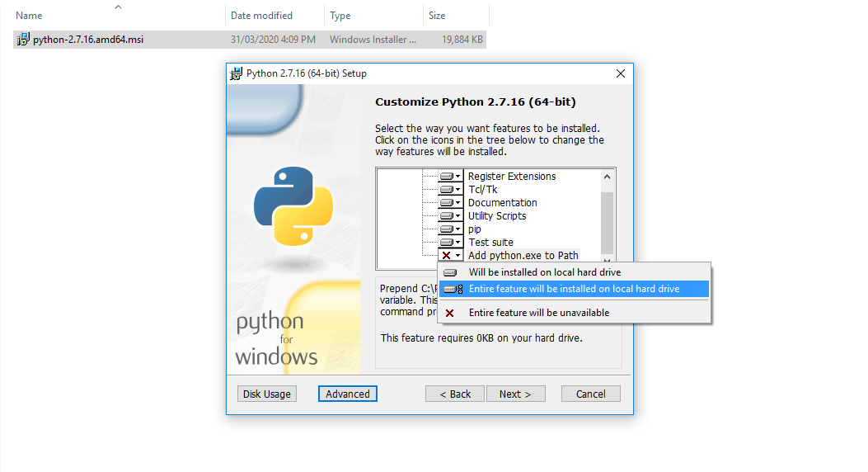
Task: Choose 'Entire feature will be installed on local hard drive'
Action: pyautogui.click(x=574, y=289)
